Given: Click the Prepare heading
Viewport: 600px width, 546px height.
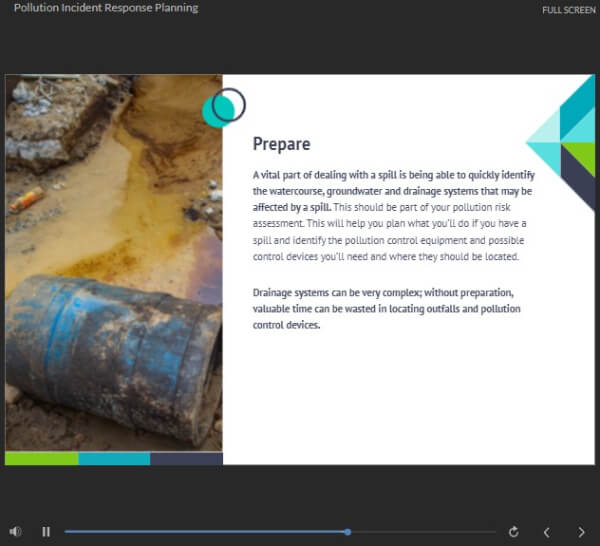Looking at the screenshot, I should [281, 144].
